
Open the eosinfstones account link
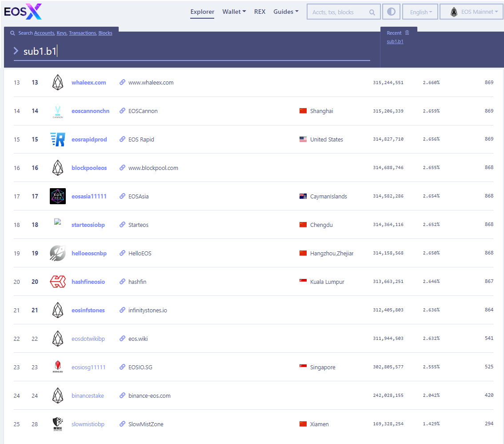tap(88, 310)
